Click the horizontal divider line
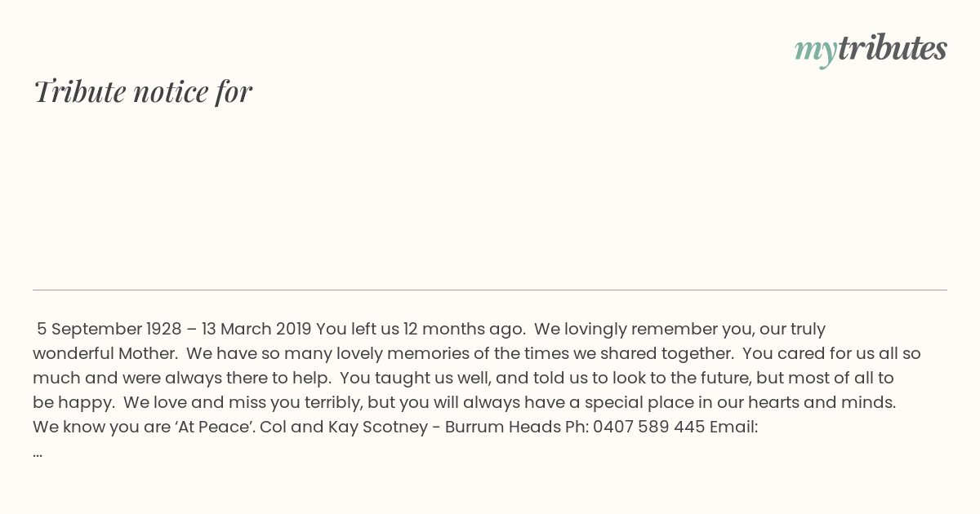This screenshot has height=514, width=980. [x=490, y=290]
